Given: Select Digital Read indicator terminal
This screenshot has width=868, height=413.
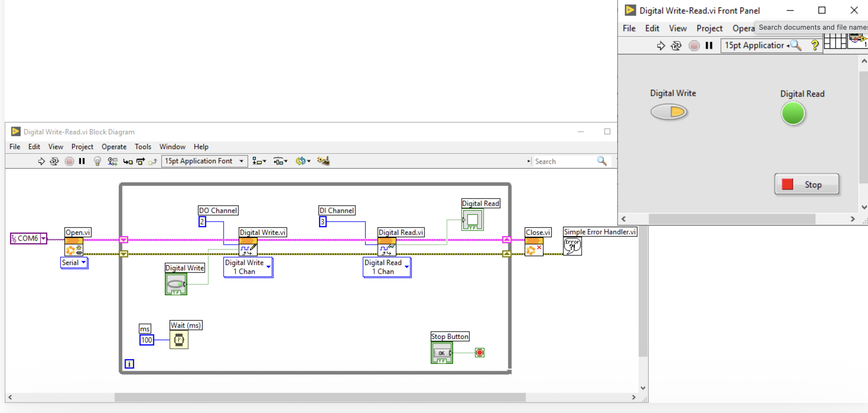Looking at the screenshot, I should pos(473,220).
